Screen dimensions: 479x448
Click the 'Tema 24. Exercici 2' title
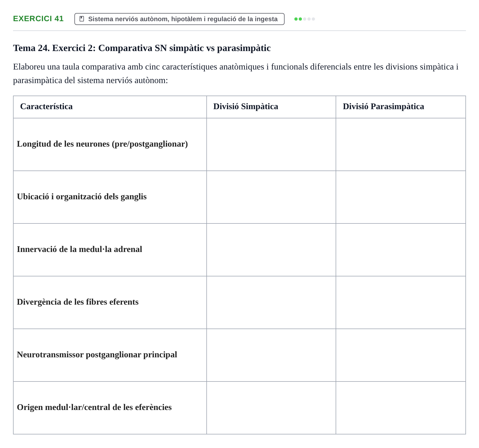click(x=142, y=48)
